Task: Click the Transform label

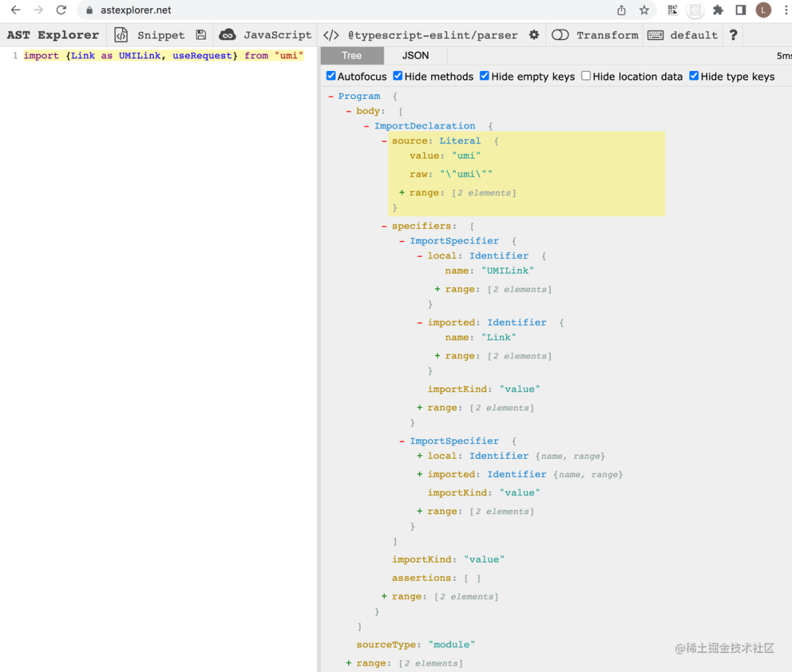Action: coord(608,35)
